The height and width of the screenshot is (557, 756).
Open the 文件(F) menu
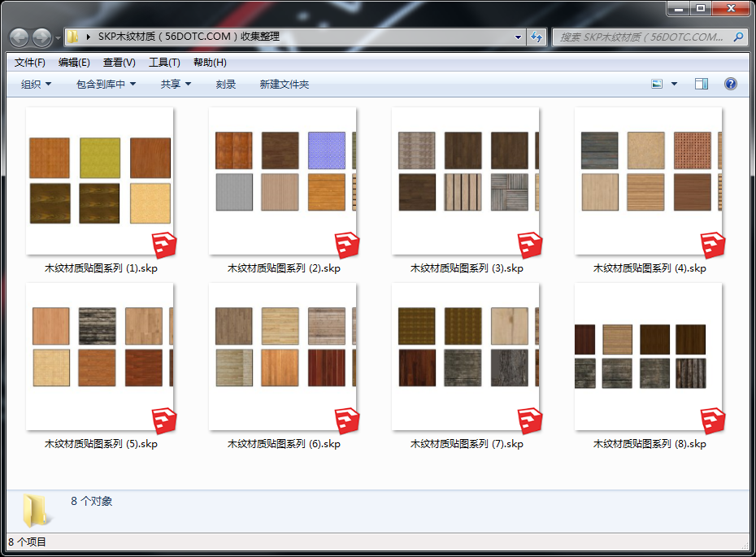pos(30,63)
